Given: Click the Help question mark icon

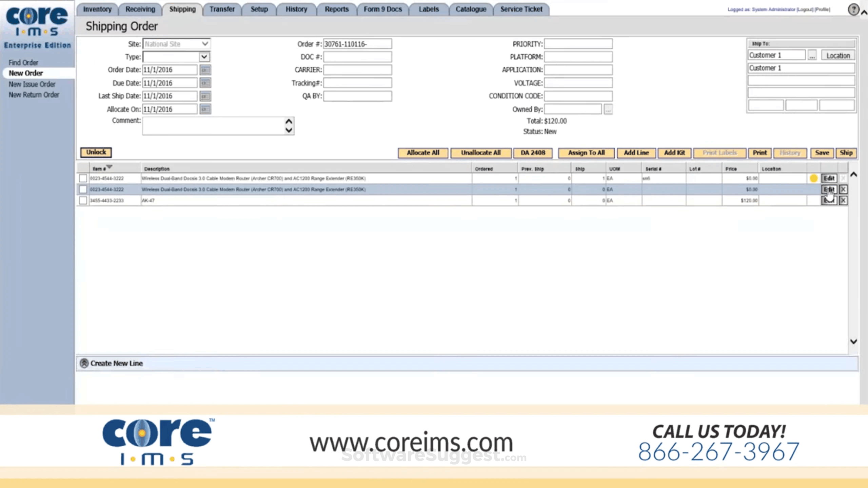Looking at the screenshot, I should [853, 9].
